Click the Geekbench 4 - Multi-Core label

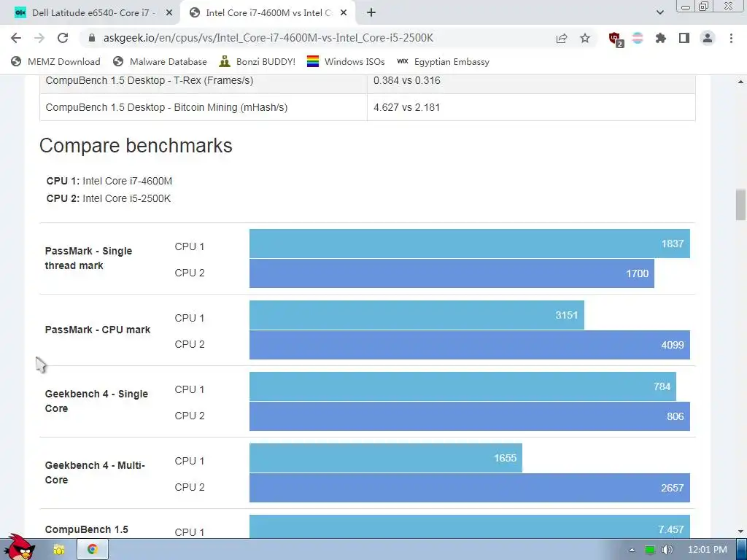95,472
